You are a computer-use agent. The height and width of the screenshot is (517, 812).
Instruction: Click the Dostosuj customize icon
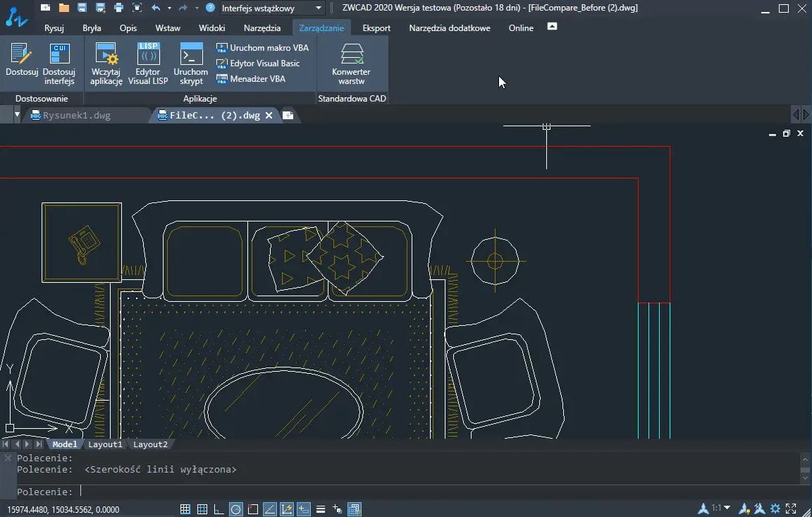(22, 63)
